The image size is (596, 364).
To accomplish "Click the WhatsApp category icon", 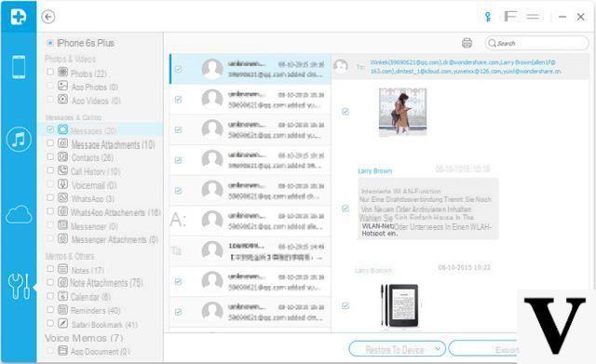I will click(62, 197).
